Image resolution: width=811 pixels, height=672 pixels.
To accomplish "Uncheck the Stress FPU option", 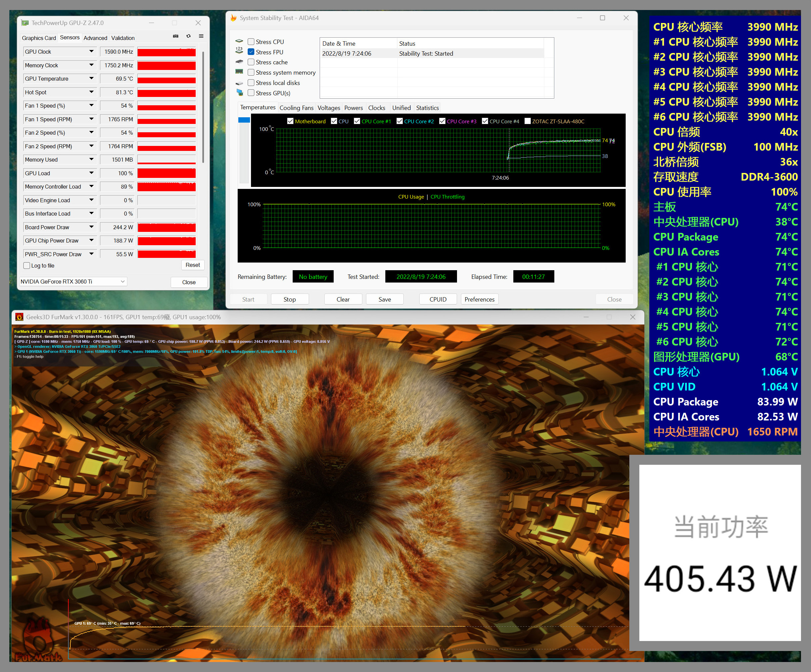I will [251, 52].
